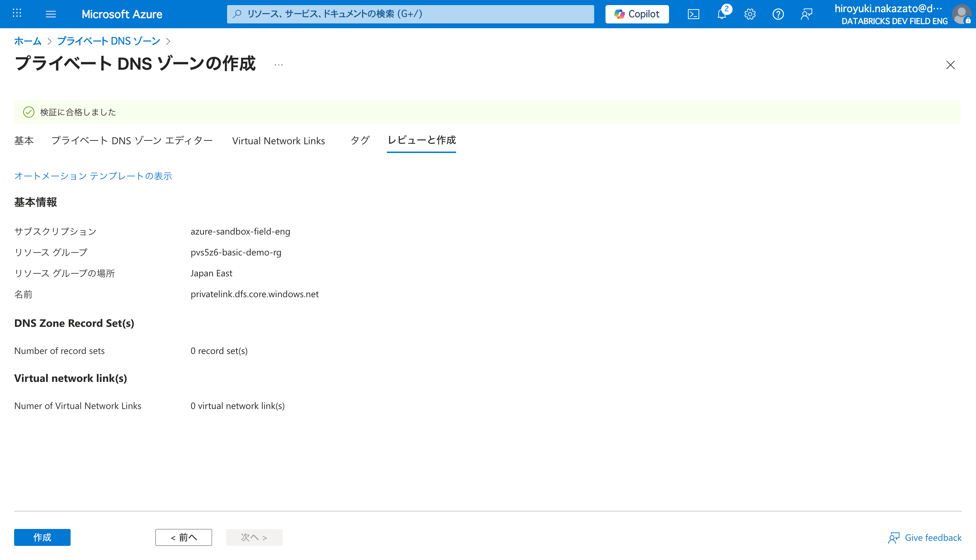Close the create private DNS zone blade

[x=950, y=65]
